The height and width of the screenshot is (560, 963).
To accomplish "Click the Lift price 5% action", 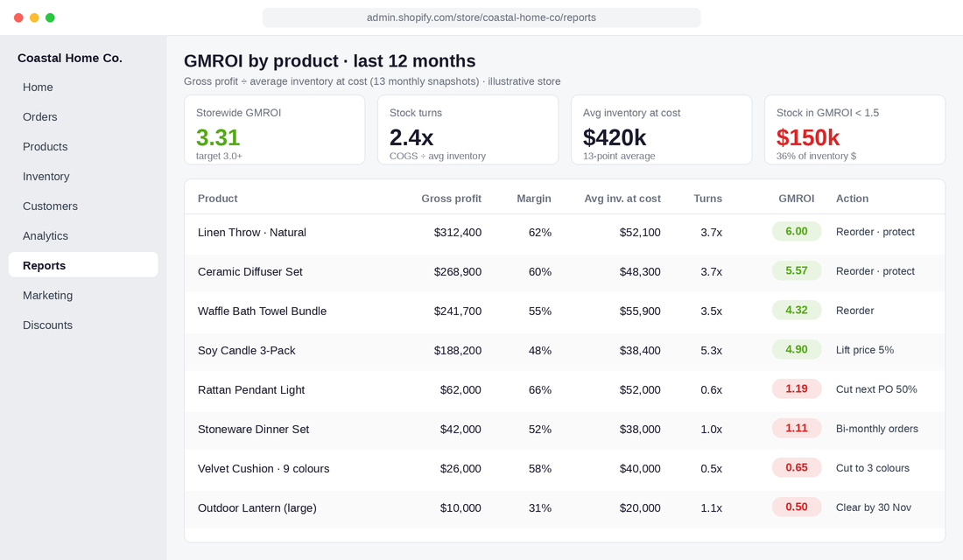I will pyautogui.click(x=865, y=350).
